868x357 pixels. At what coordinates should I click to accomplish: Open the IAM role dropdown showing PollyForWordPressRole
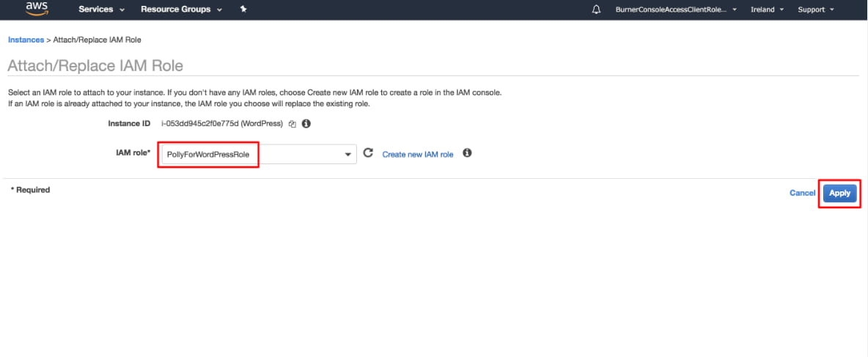tap(257, 155)
